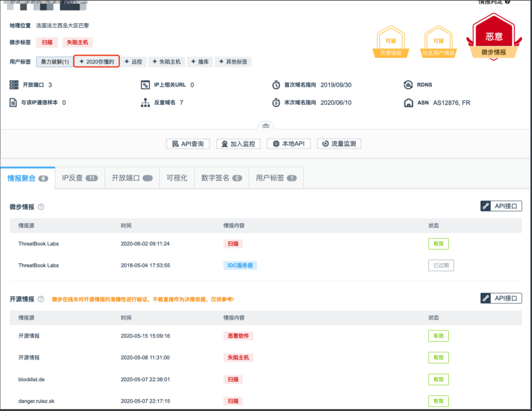The height and width of the screenshot is (411, 532).
Task: Click the ASN home icon
Action: coord(408,103)
